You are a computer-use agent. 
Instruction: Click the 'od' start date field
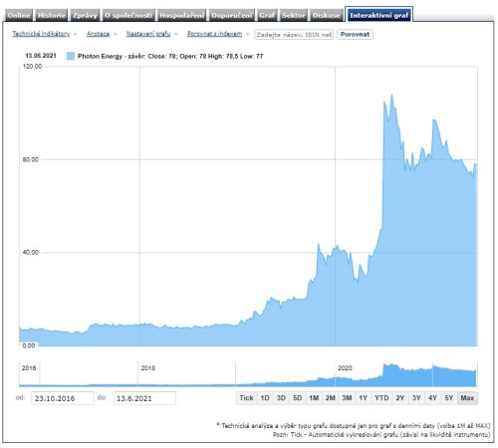63,398
